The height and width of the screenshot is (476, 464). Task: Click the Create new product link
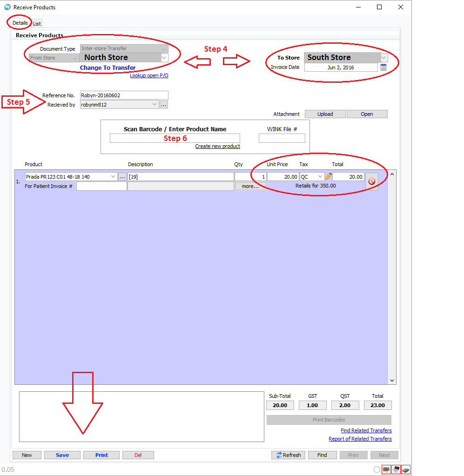pyautogui.click(x=217, y=146)
